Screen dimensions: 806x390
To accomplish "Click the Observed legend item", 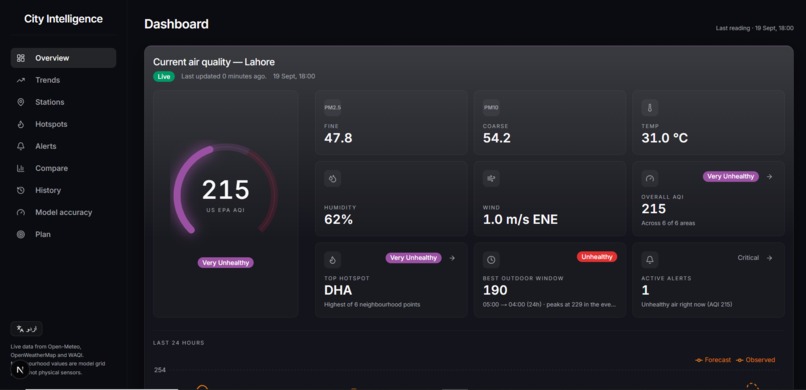I will pyautogui.click(x=755, y=360).
